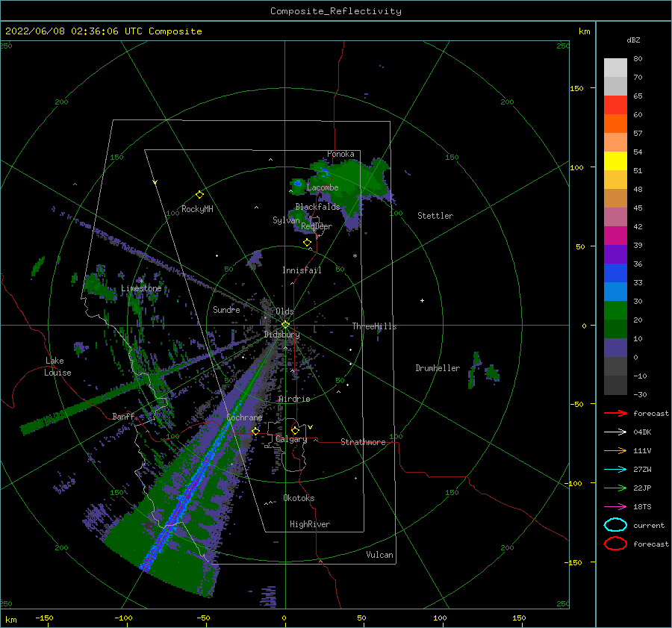This screenshot has width=672, height=628.
Task: Click the yellow marker above Calgary
Action: click(x=295, y=430)
